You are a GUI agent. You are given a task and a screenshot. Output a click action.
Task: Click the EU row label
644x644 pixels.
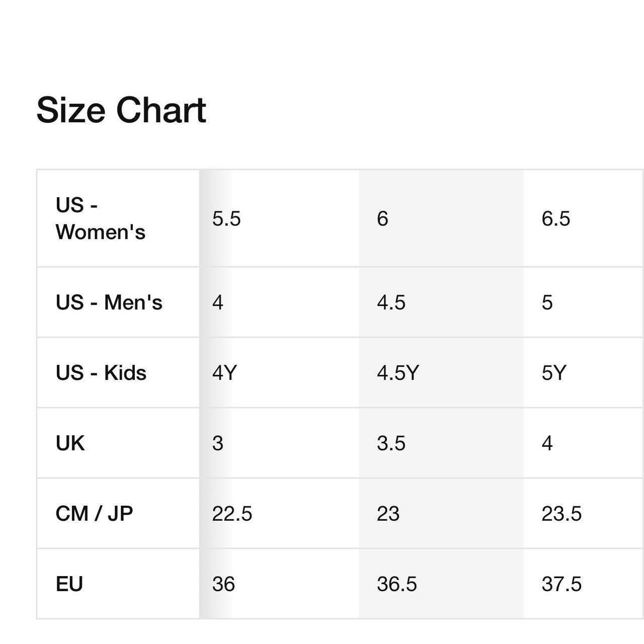pyautogui.click(x=69, y=584)
